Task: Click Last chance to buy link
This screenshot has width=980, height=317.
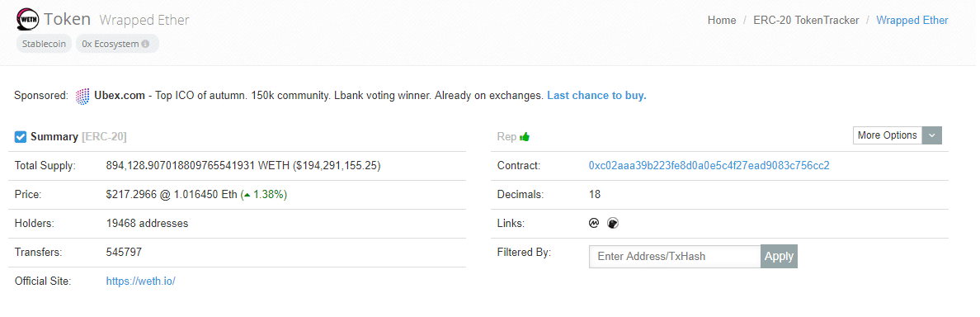Action: [x=596, y=96]
